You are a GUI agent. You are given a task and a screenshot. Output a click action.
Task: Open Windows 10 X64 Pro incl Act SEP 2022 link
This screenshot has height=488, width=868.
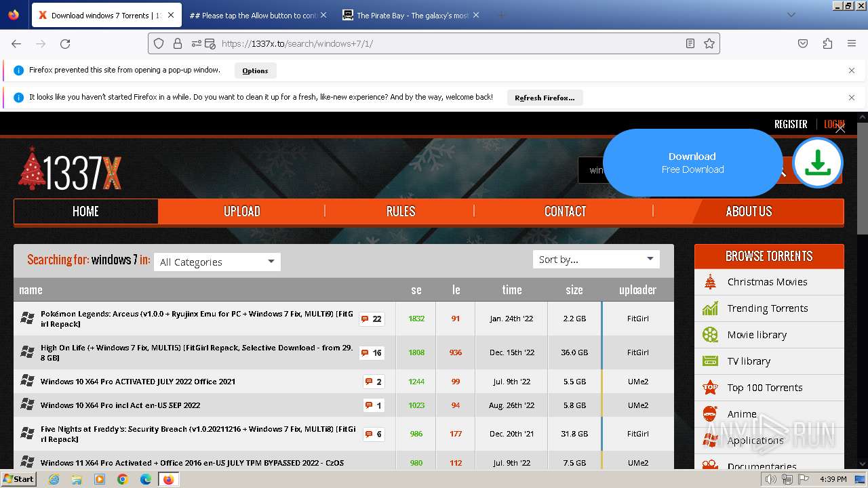click(x=120, y=405)
